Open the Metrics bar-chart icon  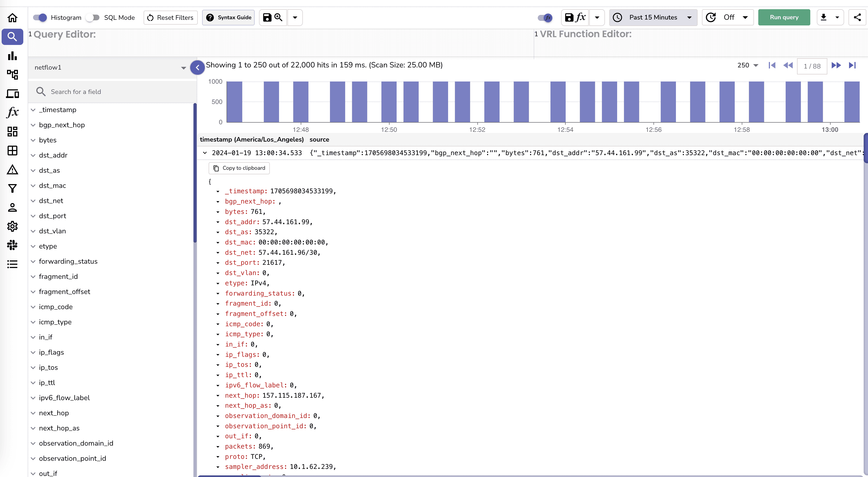tap(12, 56)
